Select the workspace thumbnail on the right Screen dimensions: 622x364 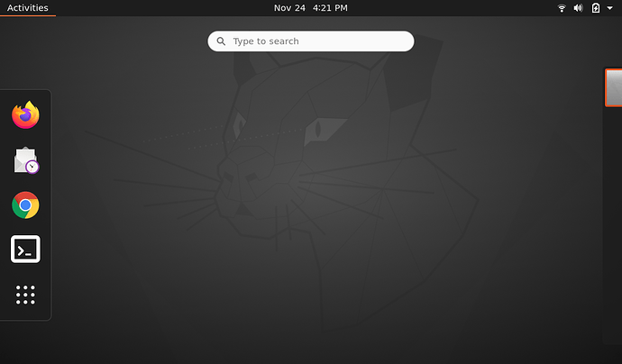(x=614, y=87)
